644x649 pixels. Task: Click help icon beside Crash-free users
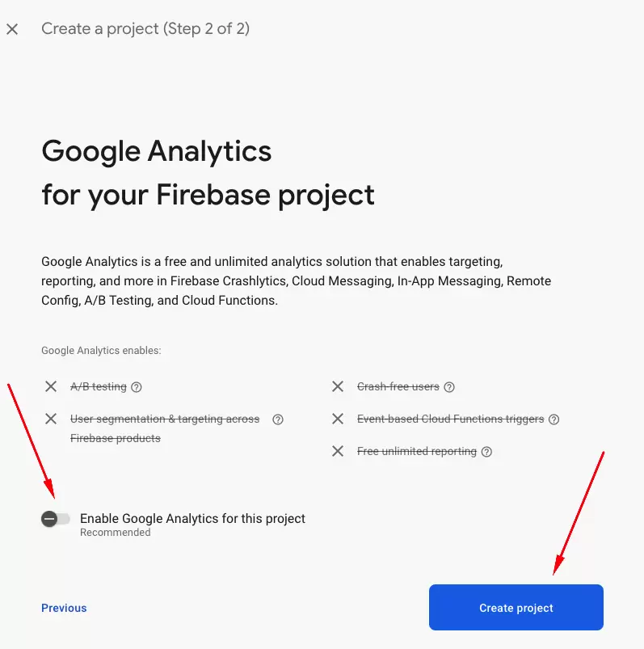pyautogui.click(x=449, y=387)
